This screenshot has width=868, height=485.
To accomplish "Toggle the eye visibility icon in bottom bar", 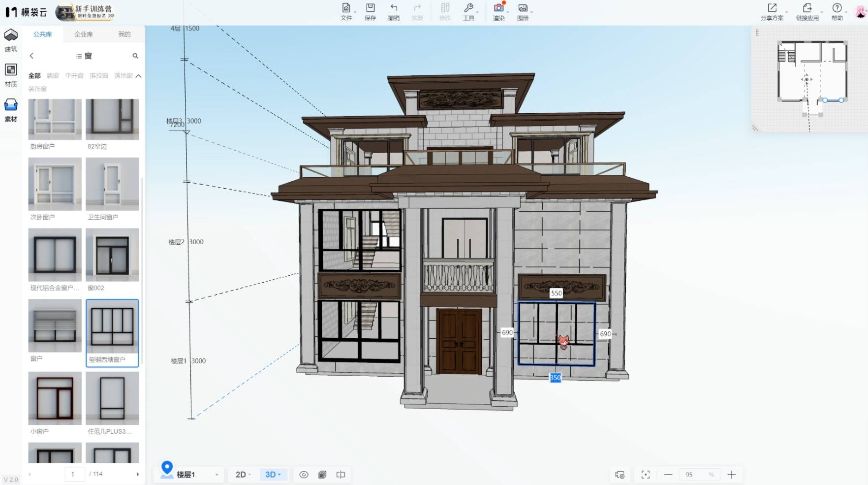I will [x=304, y=475].
